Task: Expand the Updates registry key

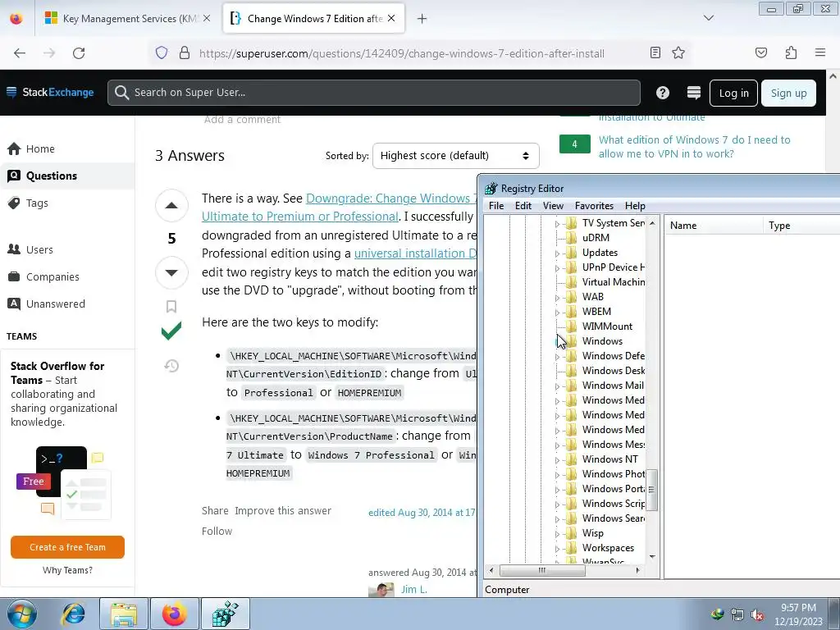Action: coord(557,253)
